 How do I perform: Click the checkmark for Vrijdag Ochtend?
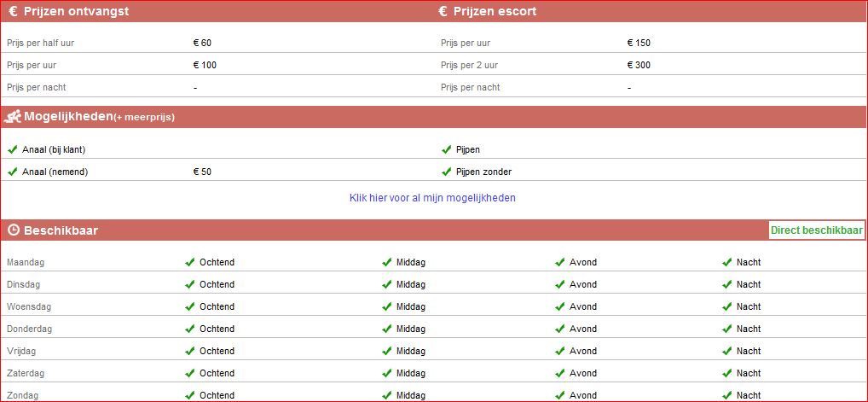pyautogui.click(x=190, y=351)
